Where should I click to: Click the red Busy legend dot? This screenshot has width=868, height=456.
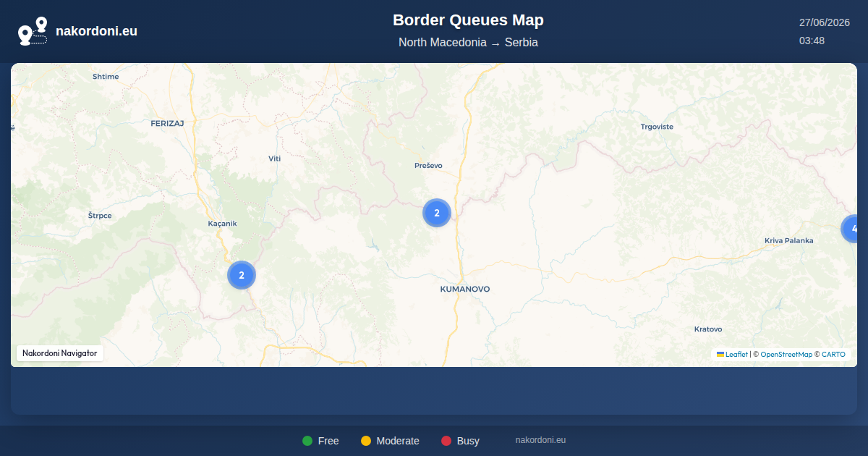[x=446, y=441]
